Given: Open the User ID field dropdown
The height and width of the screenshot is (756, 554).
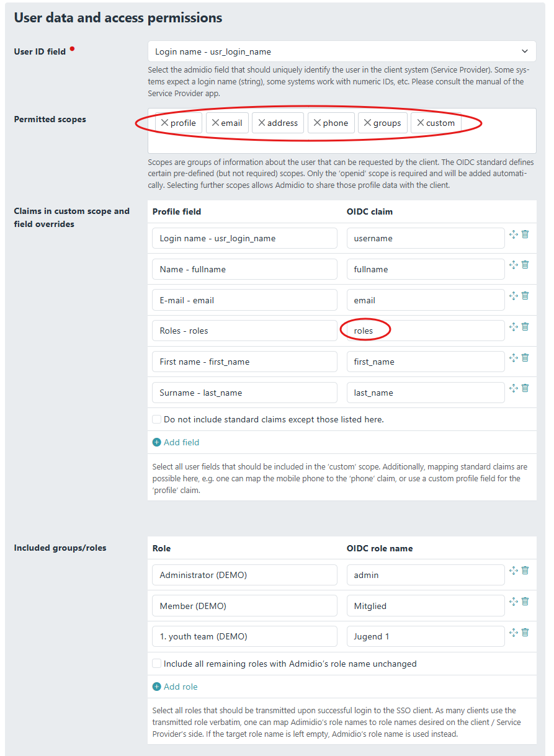Looking at the screenshot, I should pos(342,51).
